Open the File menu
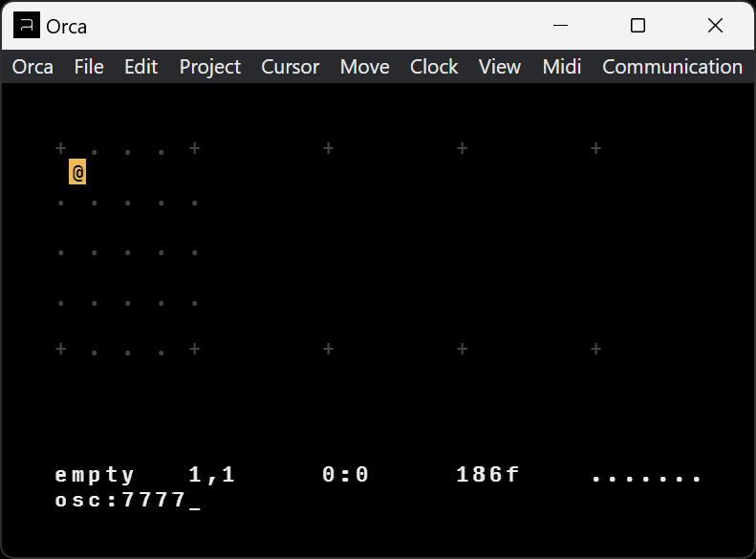Image resolution: width=756 pixels, height=559 pixels. click(x=89, y=67)
